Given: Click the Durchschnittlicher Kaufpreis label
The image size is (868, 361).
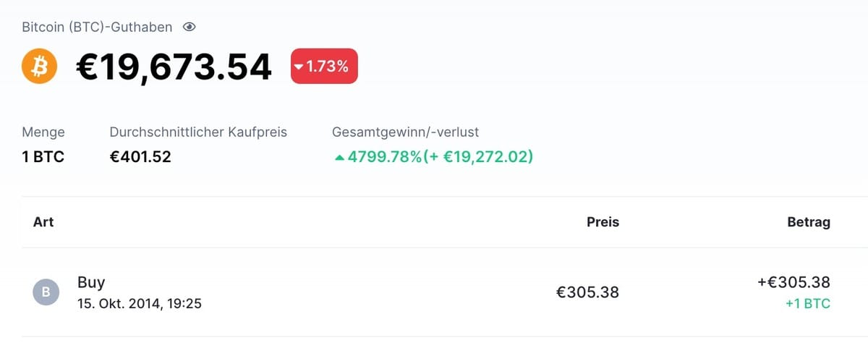Looking at the screenshot, I should pyautogui.click(x=198, y=132).
